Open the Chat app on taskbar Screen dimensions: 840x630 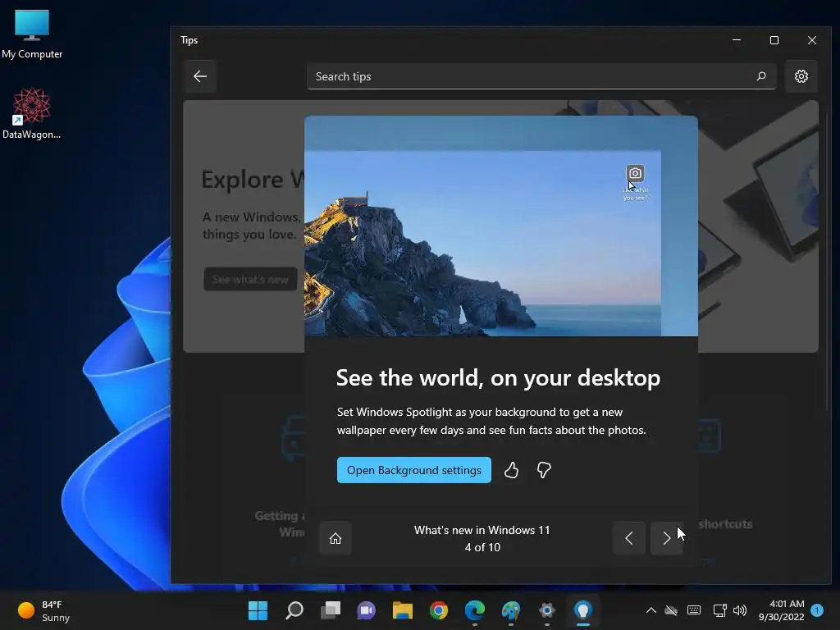[x=367, y=610]
